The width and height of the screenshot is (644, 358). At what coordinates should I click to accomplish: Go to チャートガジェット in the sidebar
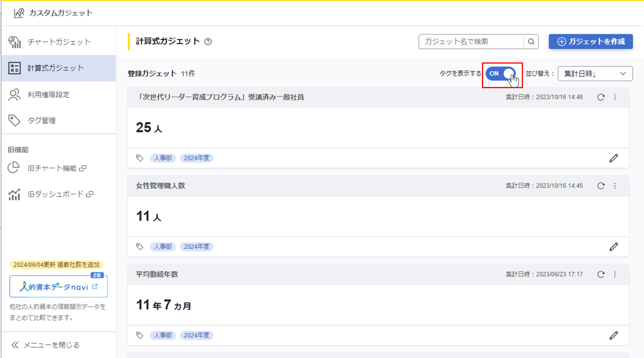click(x=59, y=42)
